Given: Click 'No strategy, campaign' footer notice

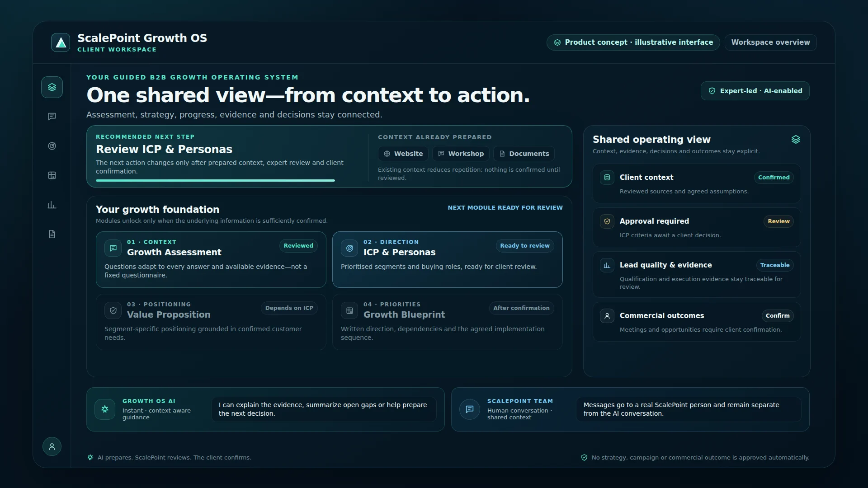Looking at the screenshot, I should click(x=700, y=458).
